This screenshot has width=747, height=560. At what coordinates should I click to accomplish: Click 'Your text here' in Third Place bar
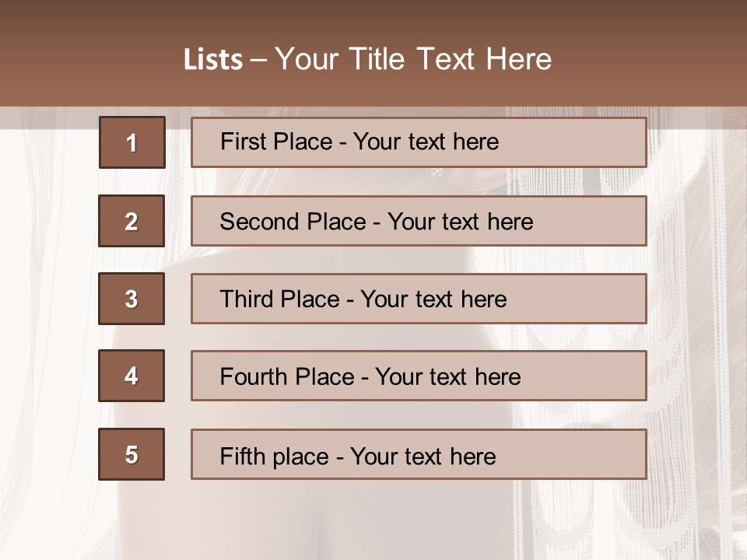433,299
